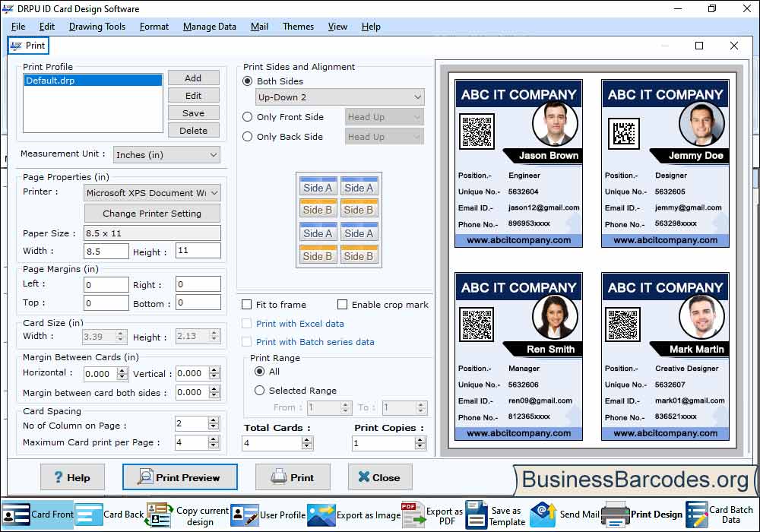Choose the Selected Range radio button
The width and height of the screenshot is (760, 532).
pyautogui.click(x=260, y=390)
